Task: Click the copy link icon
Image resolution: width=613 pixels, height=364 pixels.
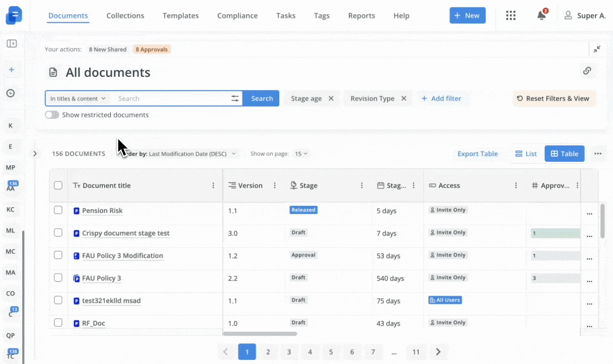Action: (x=587, y=71)
